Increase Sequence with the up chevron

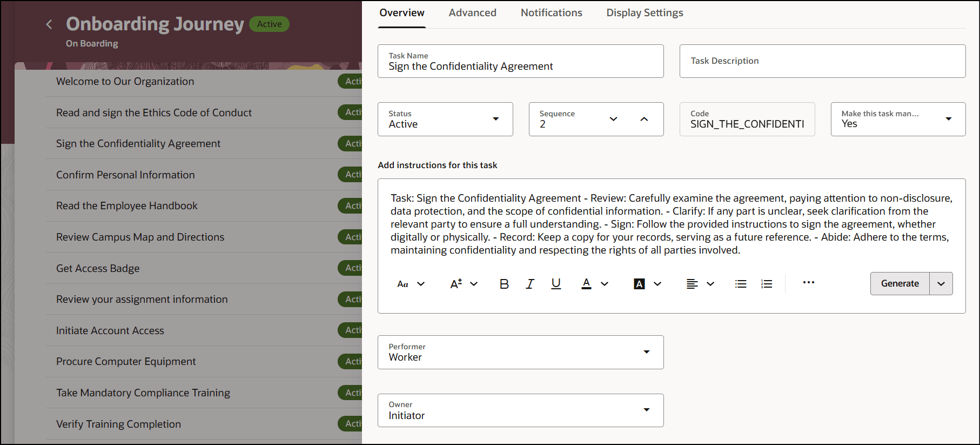(x=644, y=119)
